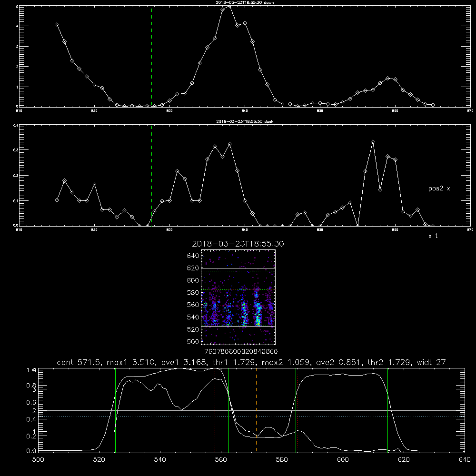Click spectrogram y-axis label 620
The height and width of the screenshot is (476, 476).
pos(193,268)
